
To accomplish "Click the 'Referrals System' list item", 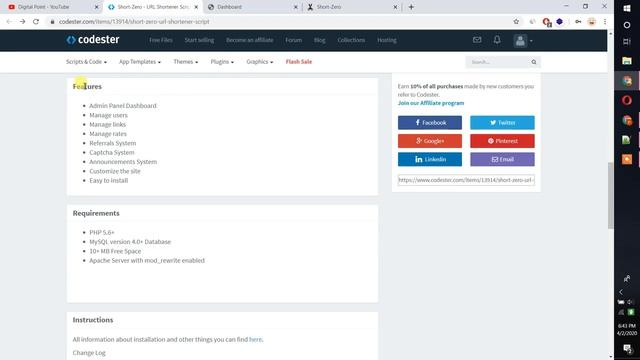I will 113,143.
